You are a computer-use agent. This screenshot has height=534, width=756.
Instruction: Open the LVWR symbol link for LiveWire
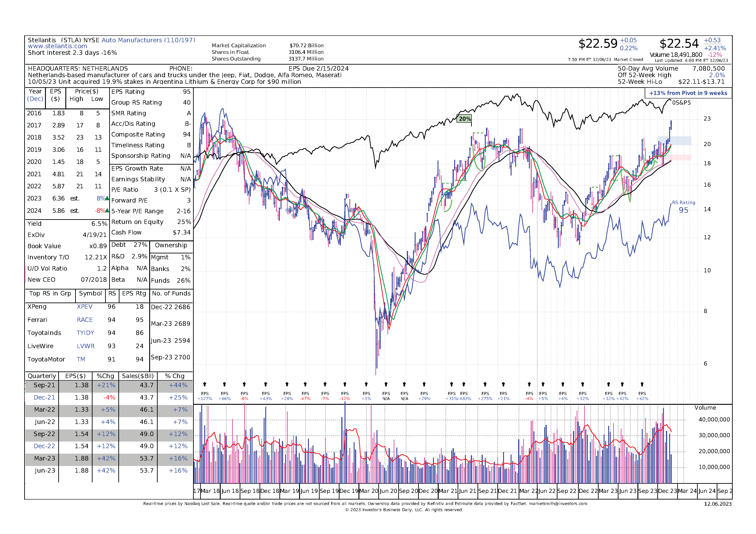(x=86, y=346)
